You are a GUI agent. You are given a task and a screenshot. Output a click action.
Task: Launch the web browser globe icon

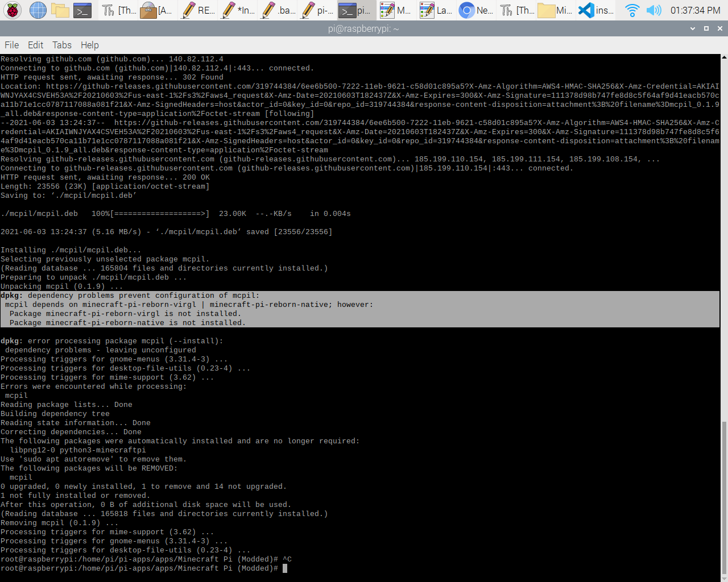click(x=38, y=10)
